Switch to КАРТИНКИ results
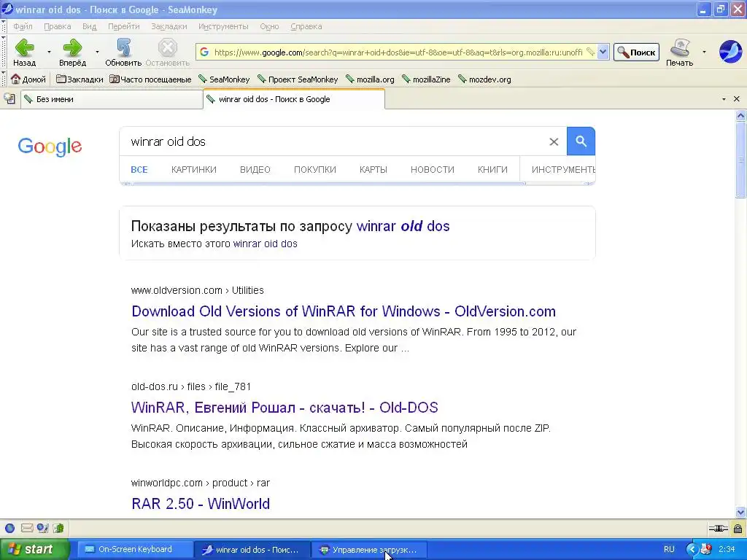Screen dimensions: 747x560 pos(194,169)
